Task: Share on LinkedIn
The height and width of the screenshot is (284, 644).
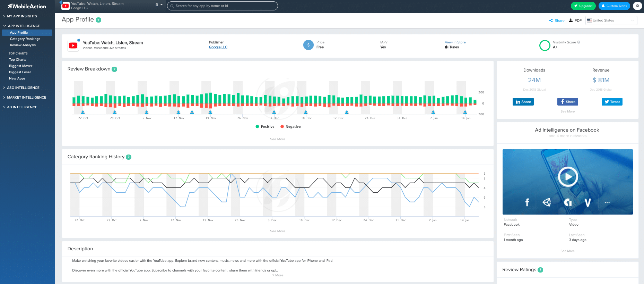Action: coord(523,102)
